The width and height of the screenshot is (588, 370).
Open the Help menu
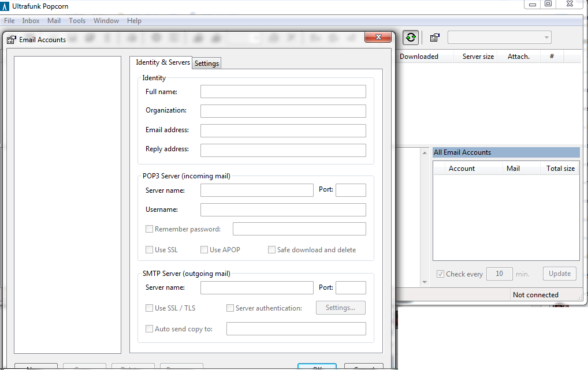click(x=134, y=21)
